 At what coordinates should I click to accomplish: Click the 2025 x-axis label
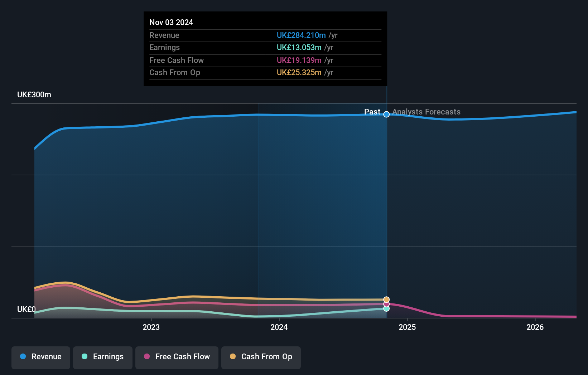(407, 327)
